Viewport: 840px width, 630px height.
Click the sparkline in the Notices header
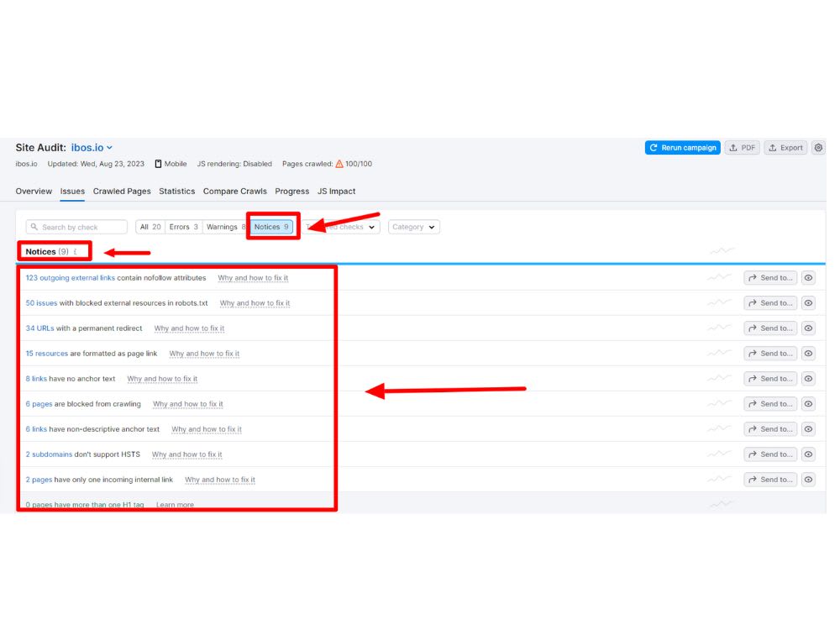pyautogui.click(x=722, y=250)
